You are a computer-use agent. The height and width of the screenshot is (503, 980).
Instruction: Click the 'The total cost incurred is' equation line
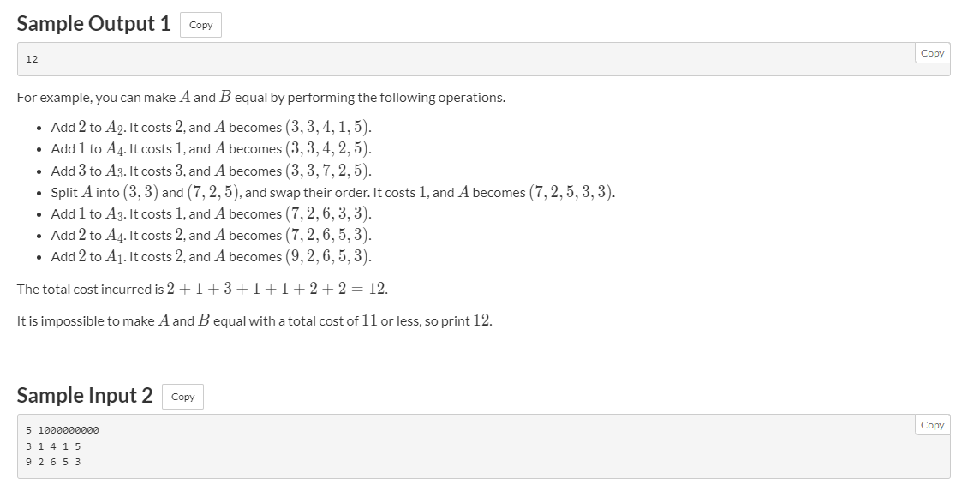point(202,289)
